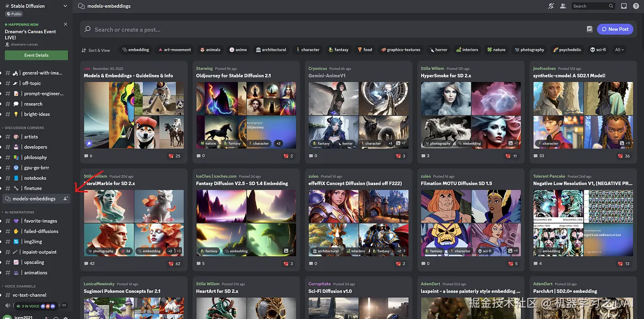Click the muted notification bell icon

551,6
